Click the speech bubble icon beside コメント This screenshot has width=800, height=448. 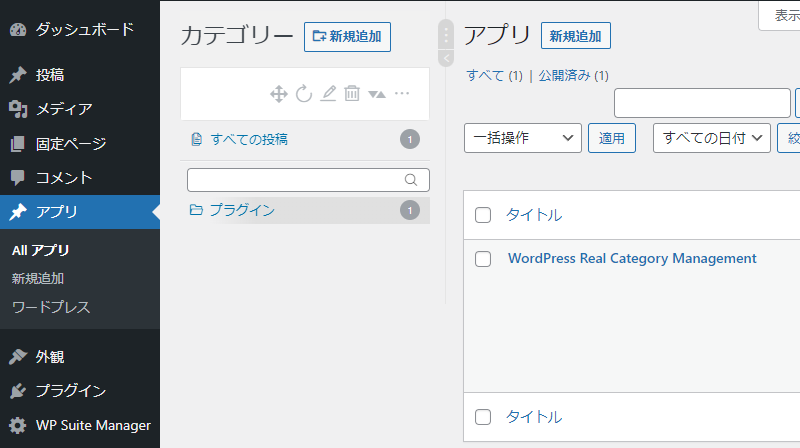pos(18,178)
